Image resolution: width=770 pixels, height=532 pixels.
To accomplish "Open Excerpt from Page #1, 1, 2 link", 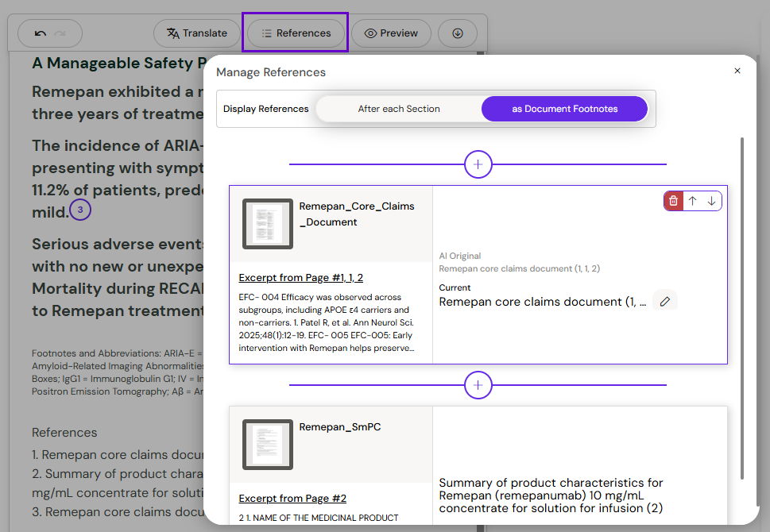I will [301, 278].
